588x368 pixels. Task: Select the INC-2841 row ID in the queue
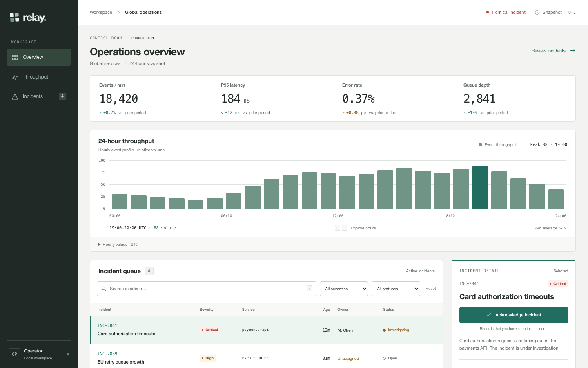click(107, 326)
